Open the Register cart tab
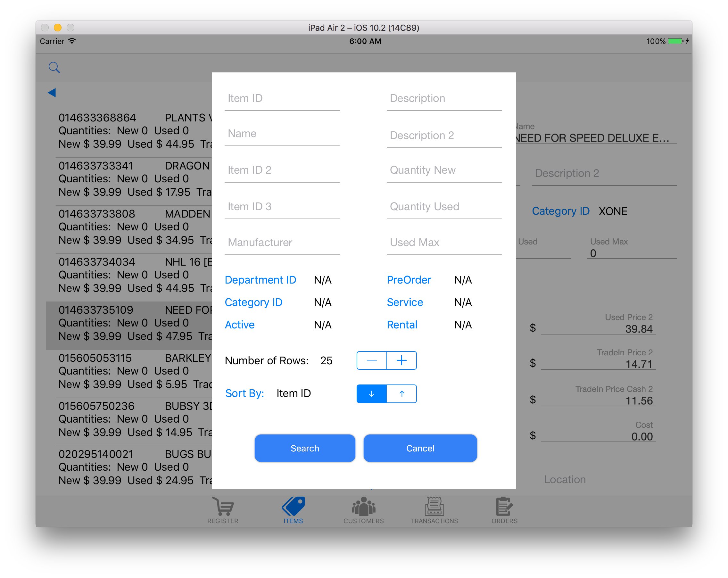Screen dimensions: 728x578 223,510
